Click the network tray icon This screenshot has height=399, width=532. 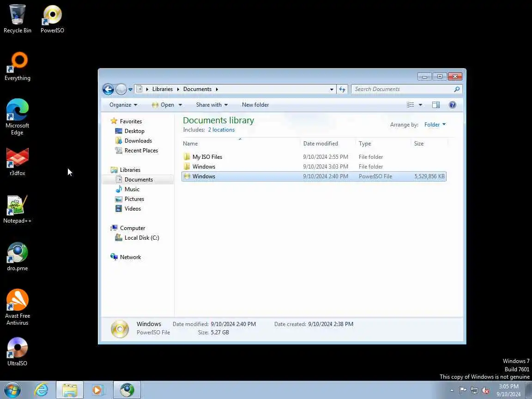474,390
